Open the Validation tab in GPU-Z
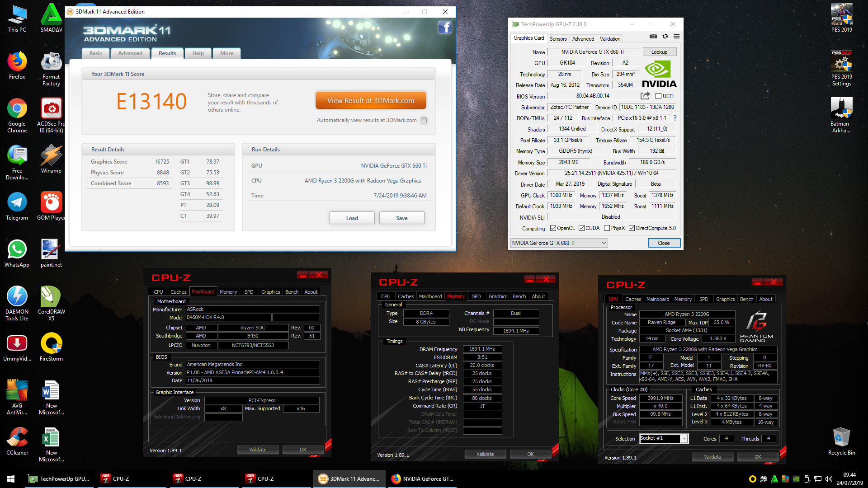 point(610,39)
